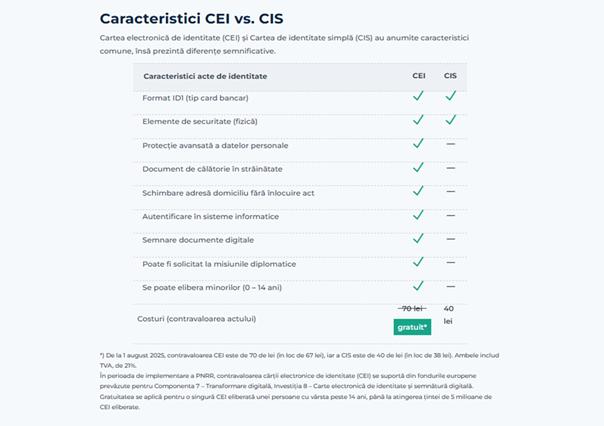Viewport: 604px width, 426px height.
Task: Click the green gratuit badge
Action: [x=412, y=326]
